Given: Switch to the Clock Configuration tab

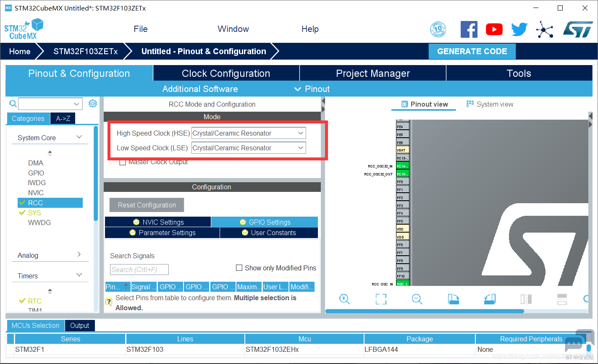Looking at the screenshot, I should click(x=226, y=73).
